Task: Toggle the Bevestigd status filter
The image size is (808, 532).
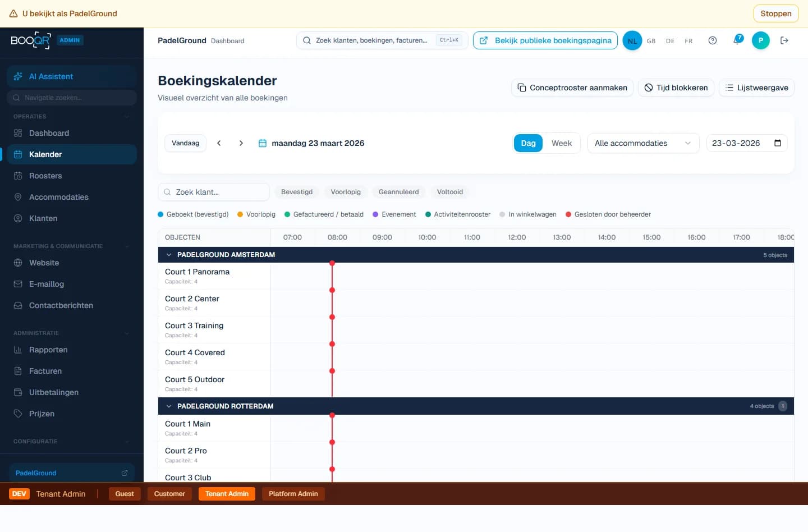Action: point(297,192)
